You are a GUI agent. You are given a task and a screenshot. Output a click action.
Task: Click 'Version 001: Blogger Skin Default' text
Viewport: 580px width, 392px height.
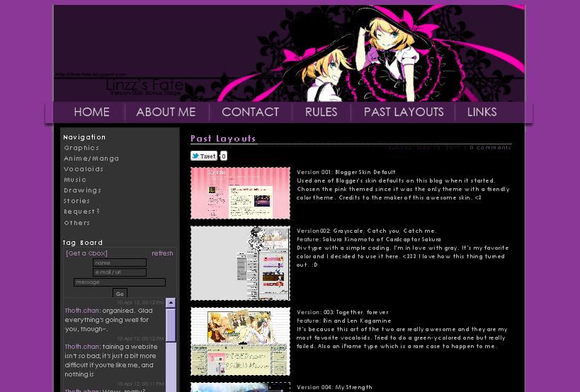[x=346, y=172]
